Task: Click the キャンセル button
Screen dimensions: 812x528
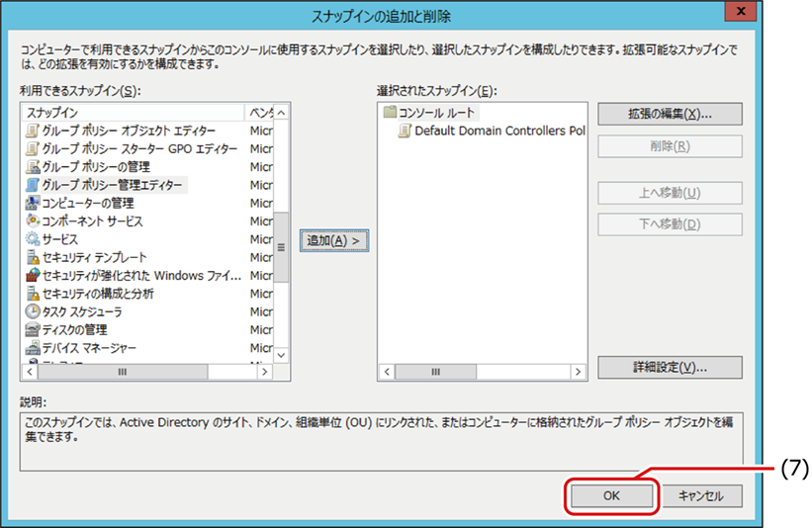Action: [701, 496]
